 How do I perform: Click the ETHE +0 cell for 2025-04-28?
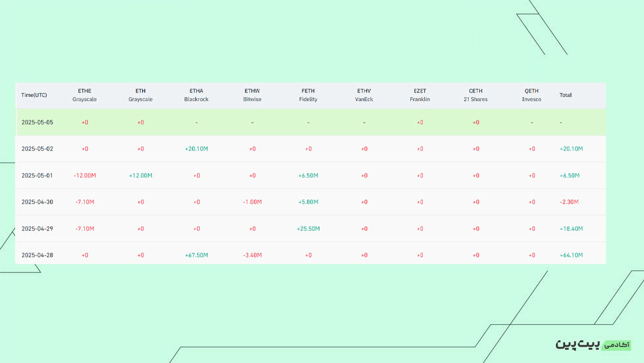84,256
